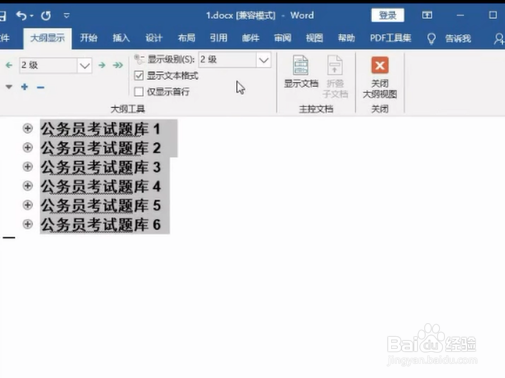The width and height of the screenshot is (505, 378).
Task: Click the heading text 公务员考试题库 6
Action: click(101, 225)
